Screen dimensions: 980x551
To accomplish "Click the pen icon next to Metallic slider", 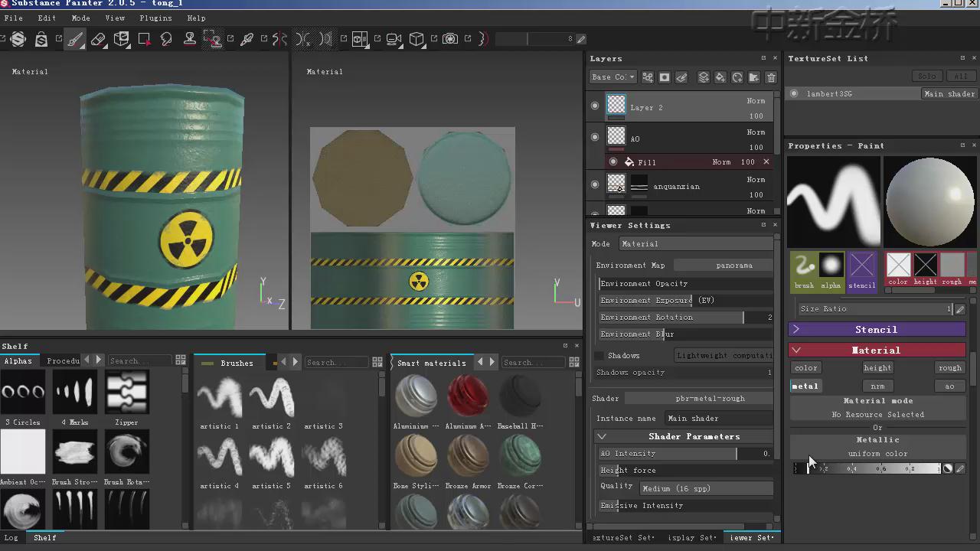I will click(960, 468).
